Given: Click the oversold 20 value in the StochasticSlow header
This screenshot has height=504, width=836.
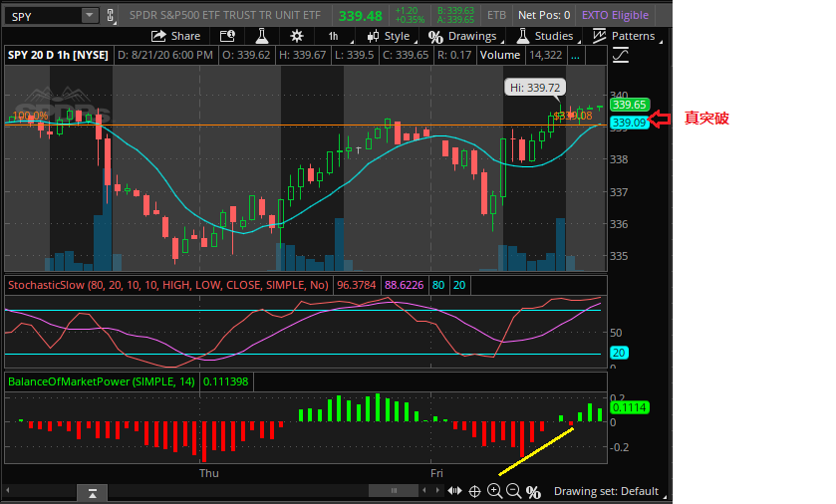Looking at the screenshot, I should tap(459, 285).
